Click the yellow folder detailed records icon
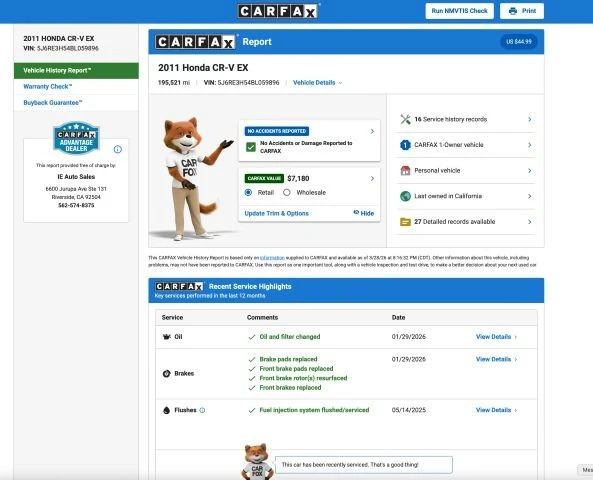 pos(405,222)
